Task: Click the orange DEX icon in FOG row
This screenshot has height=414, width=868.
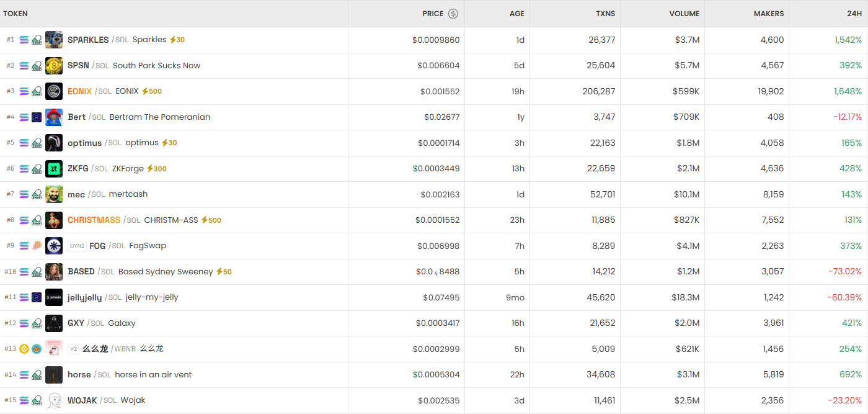Action: (37, 246)
